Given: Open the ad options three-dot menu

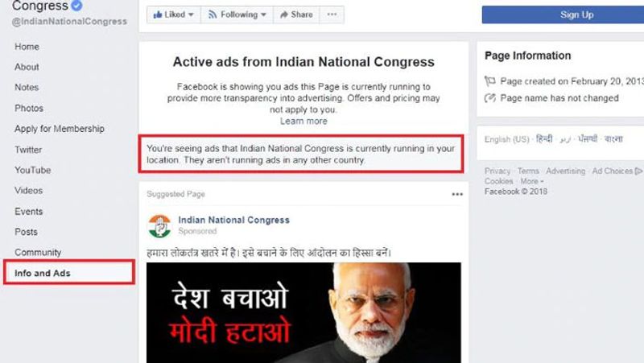Looking at the screenshot, I should [x=457, y=194].
